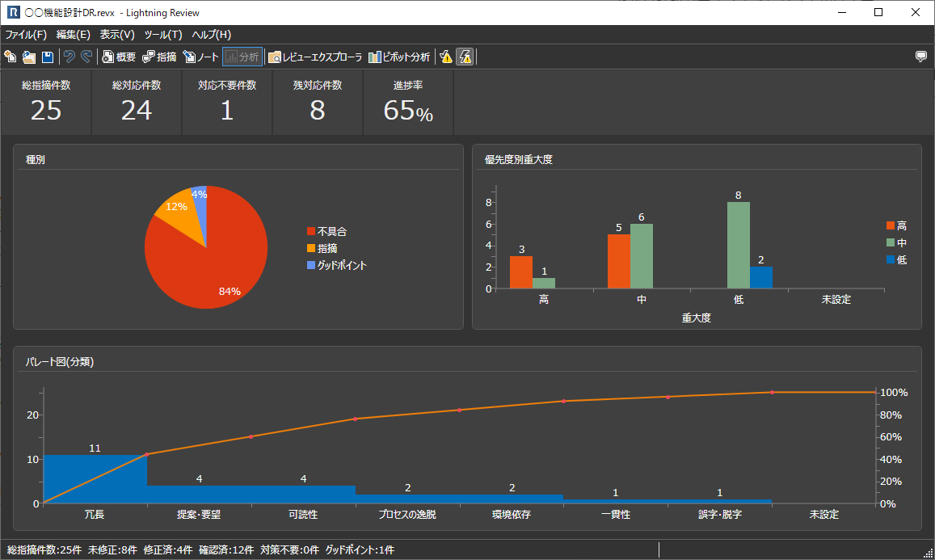Click the 可読性 axis label in Pareto chart
Screen dimensions: 935x560
[x=303, y=514]
